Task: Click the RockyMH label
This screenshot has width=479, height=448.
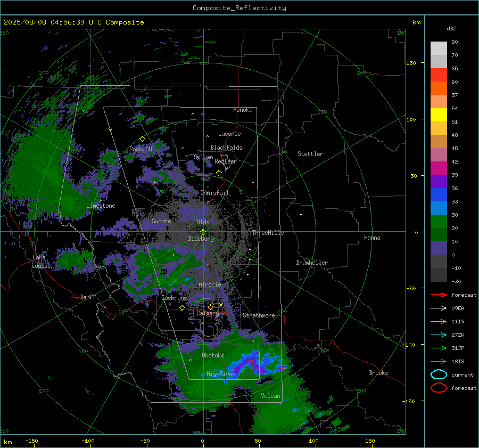Action: tap(141, 149)
